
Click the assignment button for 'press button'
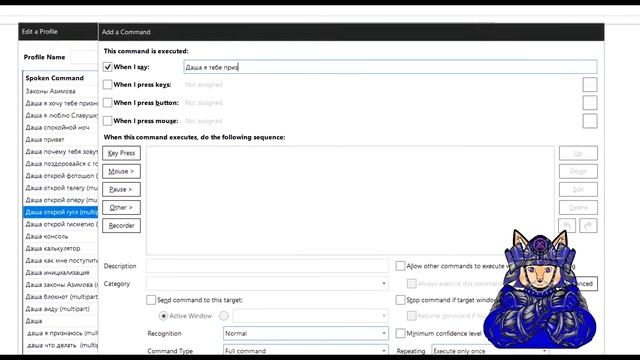[x=590, y=102]
